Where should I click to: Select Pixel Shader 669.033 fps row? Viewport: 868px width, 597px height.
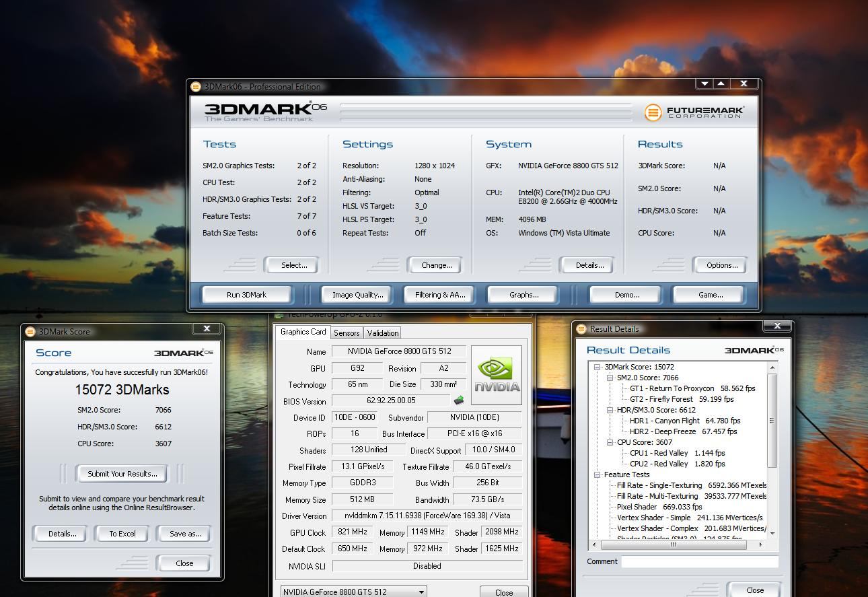coord(659,507)
